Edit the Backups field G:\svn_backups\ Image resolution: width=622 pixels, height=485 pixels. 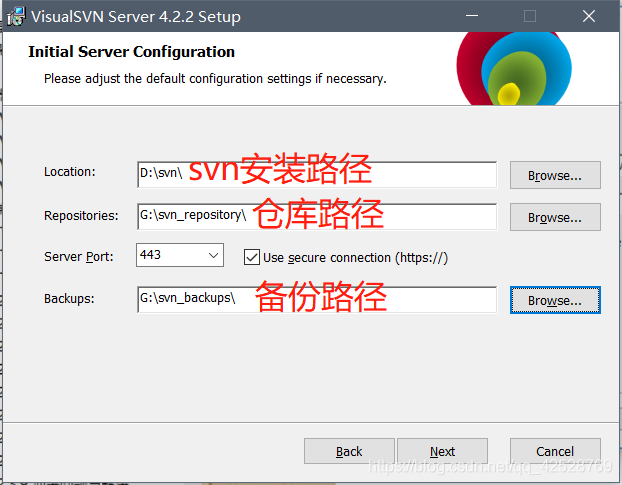pos(317,299)
